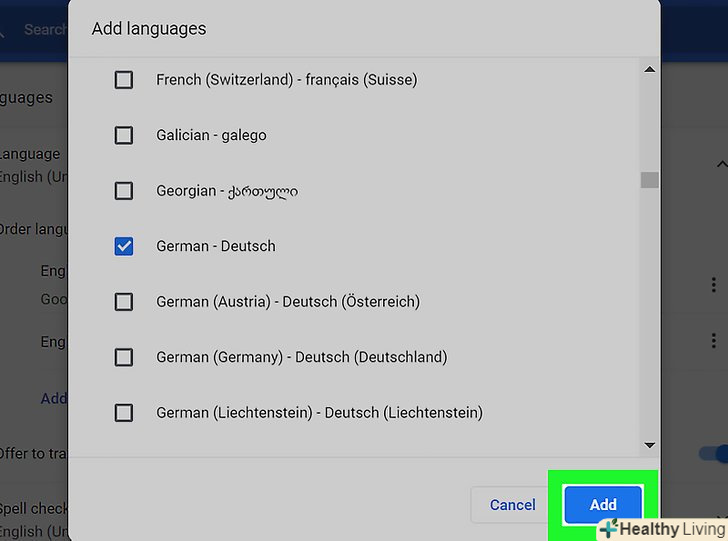Image resolution: width=728 pixels, height=541 pixels.
Task: Select German (Liechtenstein) checkbox
Action: 124,412
